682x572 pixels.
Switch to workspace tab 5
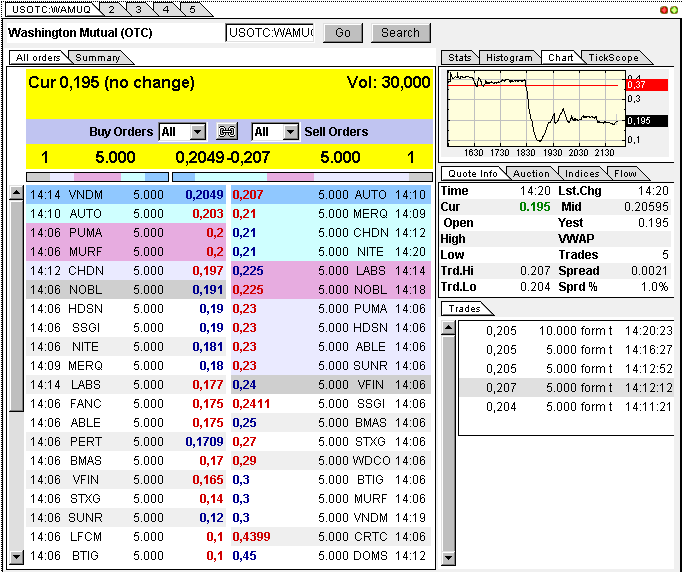tap(192, 9)
